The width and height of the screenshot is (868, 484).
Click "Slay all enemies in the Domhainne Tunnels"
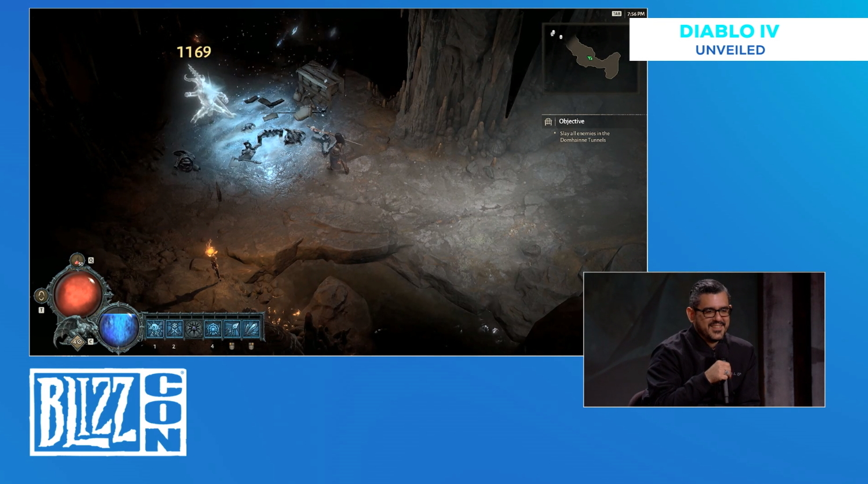pos(585,137)
